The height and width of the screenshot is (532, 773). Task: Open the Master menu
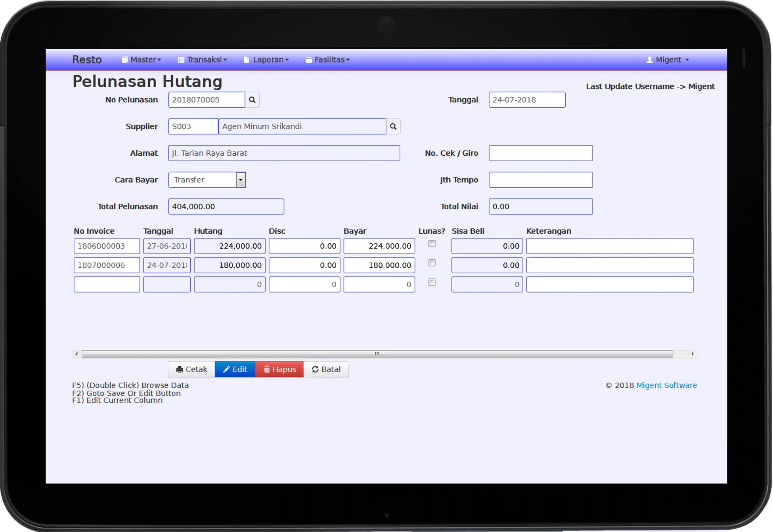click(x=142, y=60)
